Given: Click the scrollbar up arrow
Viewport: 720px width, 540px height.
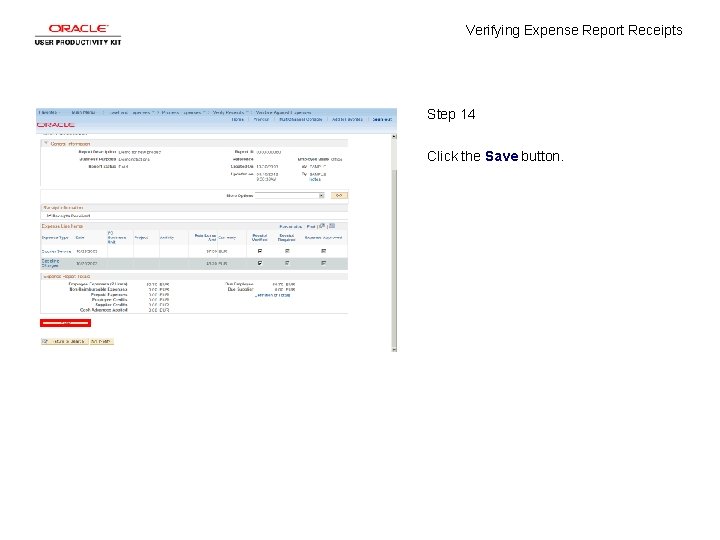Looking at the screenshot, I should coord(394,136).
